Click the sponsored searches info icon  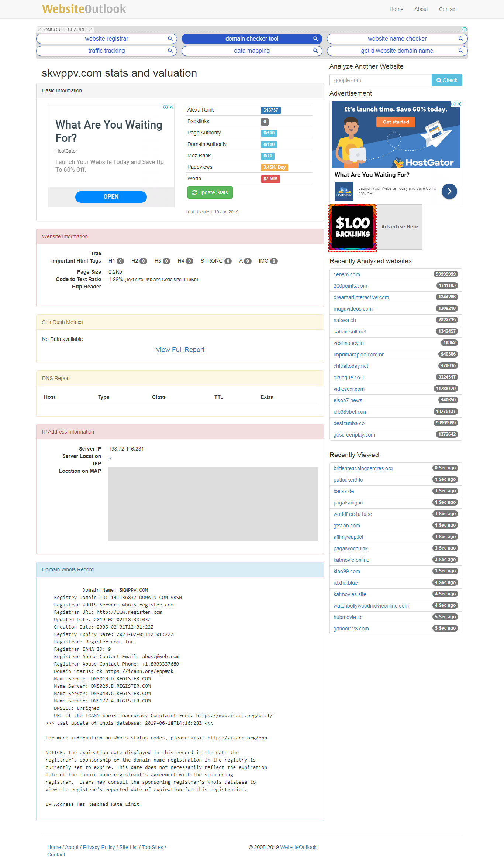pyautogui.click(x=465, y=30)
